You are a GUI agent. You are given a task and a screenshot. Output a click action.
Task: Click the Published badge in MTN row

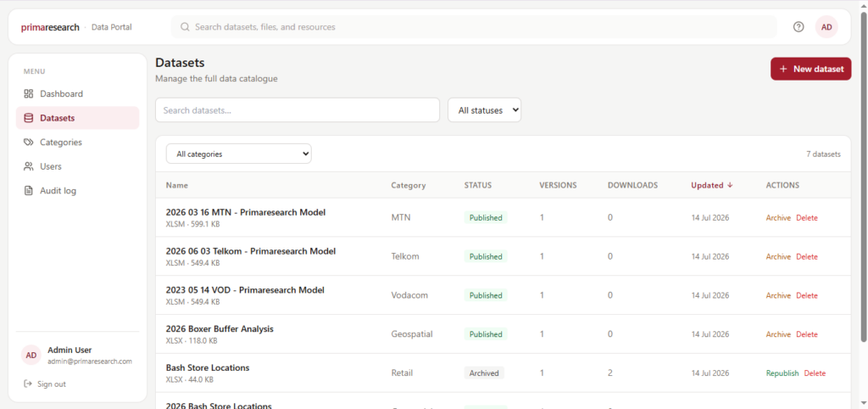tap(486, 218)
